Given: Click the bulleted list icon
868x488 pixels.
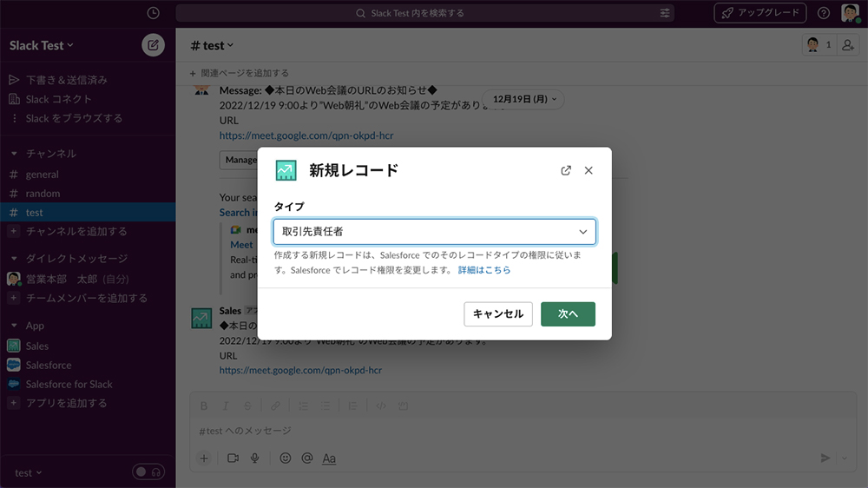Looking at the screenshot, I should pos(325,406).
